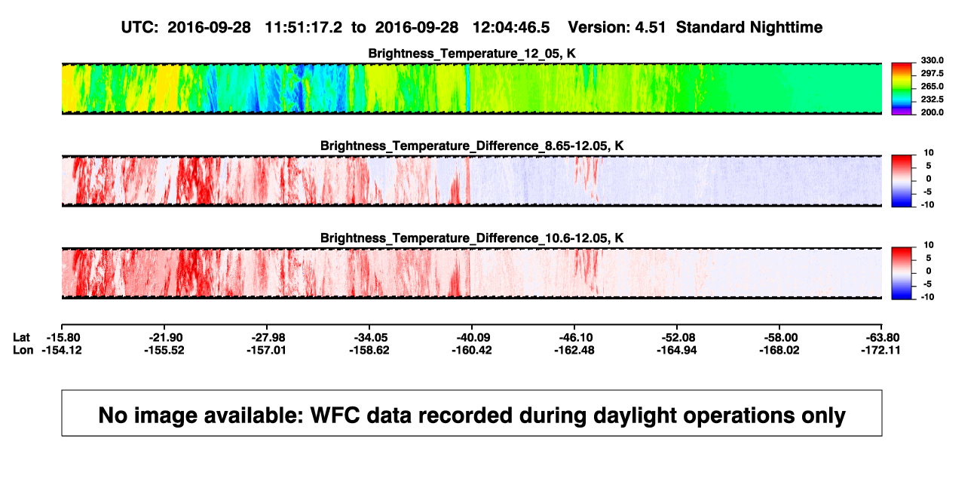Click the 10.6-12.05 panel's red-blue color bar

[x=903, y=271]
